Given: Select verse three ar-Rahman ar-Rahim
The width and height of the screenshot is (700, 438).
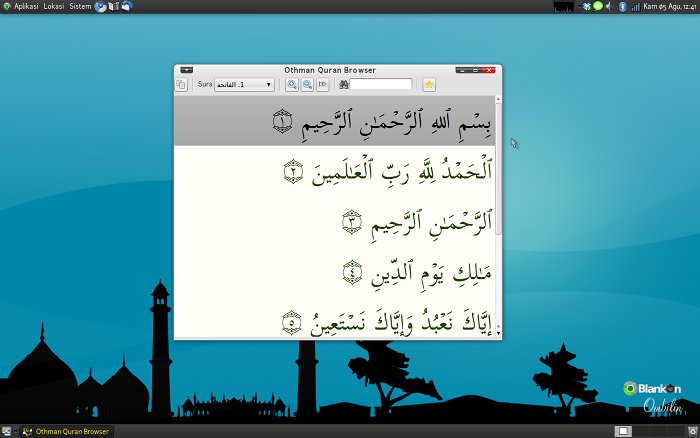Looking at the screenshot, I should (334, 222).
